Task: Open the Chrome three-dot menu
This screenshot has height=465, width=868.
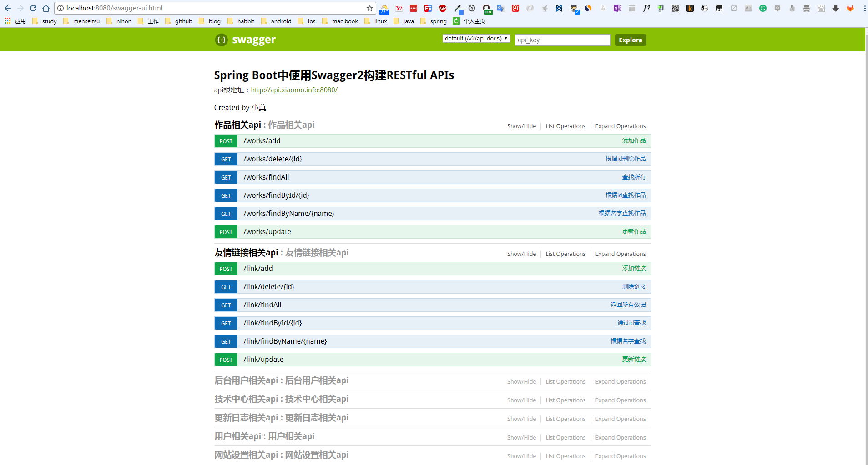Action: tap(864, 8)
